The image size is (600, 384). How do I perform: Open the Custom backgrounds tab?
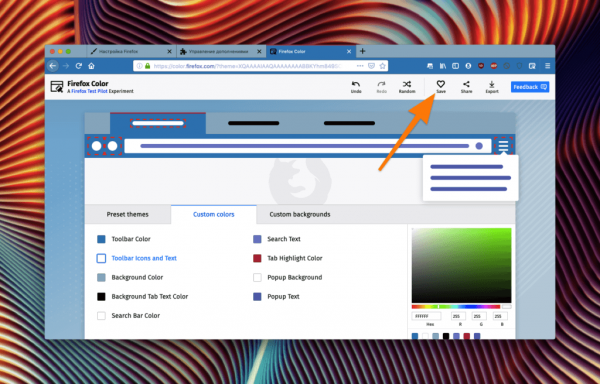tap(300, 214)
